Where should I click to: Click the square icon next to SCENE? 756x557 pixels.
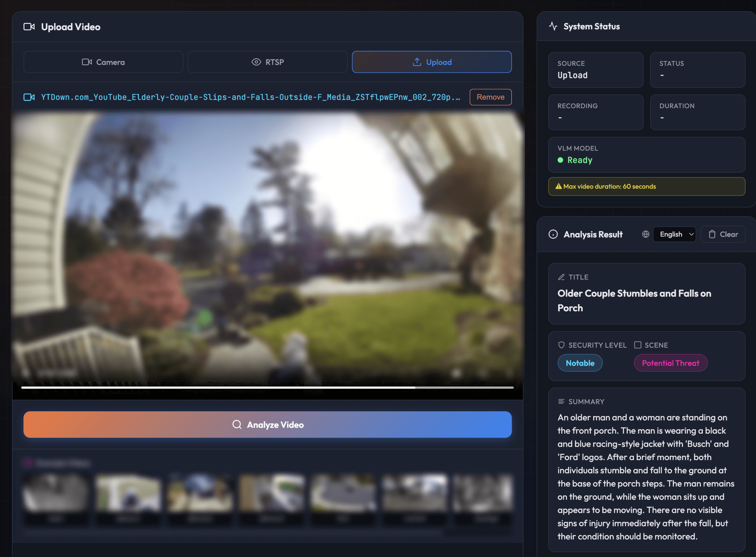(637, 345)
